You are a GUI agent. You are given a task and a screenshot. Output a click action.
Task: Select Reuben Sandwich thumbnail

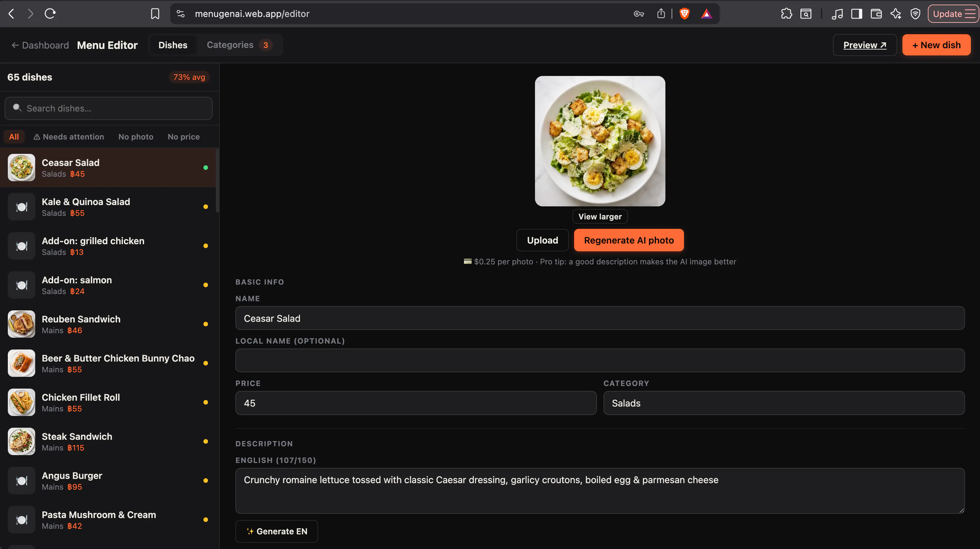pos(21,324)
